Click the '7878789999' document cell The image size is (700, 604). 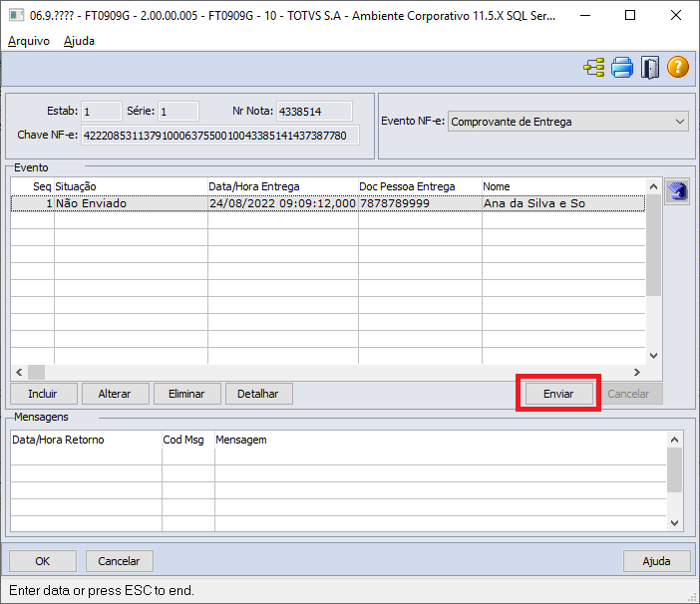(x=420, y=203)
